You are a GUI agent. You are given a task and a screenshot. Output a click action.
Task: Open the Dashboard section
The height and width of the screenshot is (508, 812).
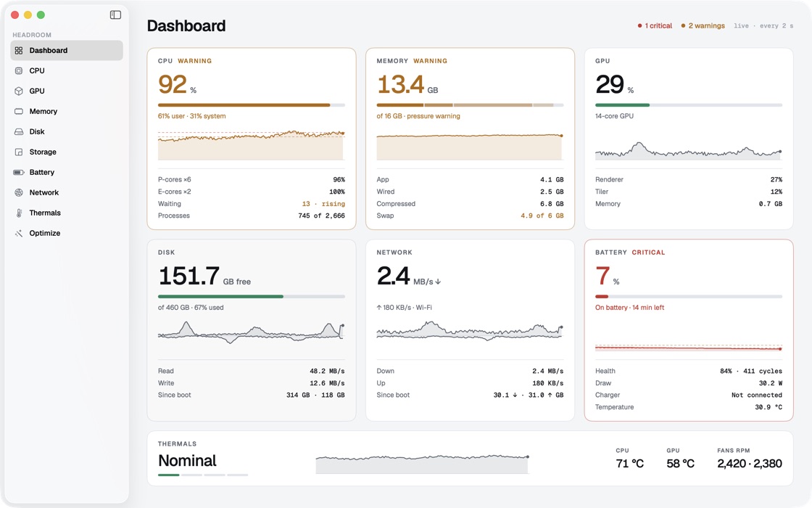pyautogui.click(x=66, y=50)
